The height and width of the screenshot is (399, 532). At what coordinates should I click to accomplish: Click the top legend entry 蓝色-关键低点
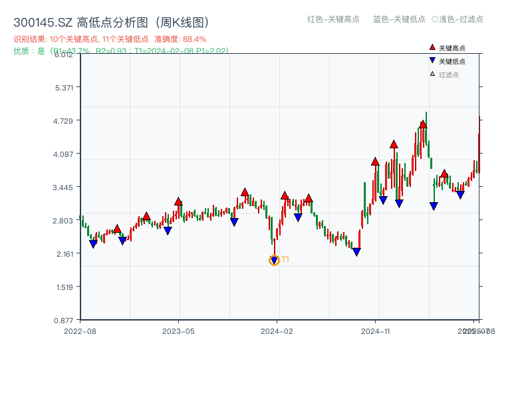pyautogui.click(x=399, y=19)
